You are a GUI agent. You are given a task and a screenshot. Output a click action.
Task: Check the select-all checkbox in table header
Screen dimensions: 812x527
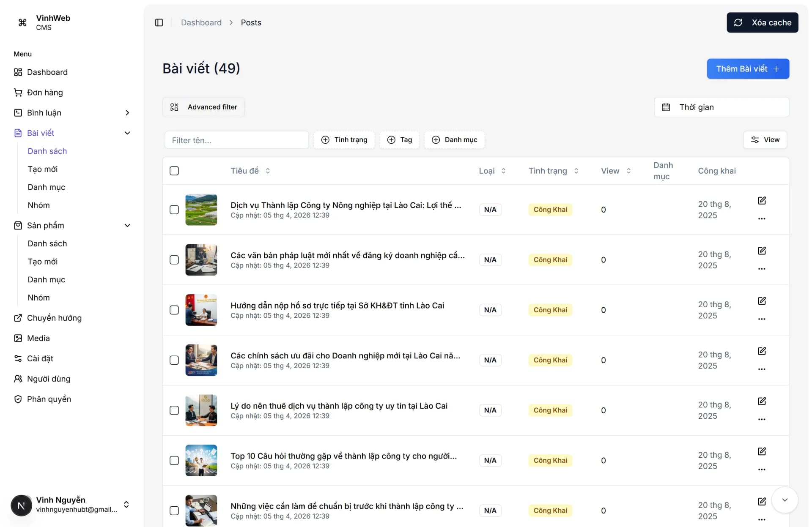(x=174, y=171)
